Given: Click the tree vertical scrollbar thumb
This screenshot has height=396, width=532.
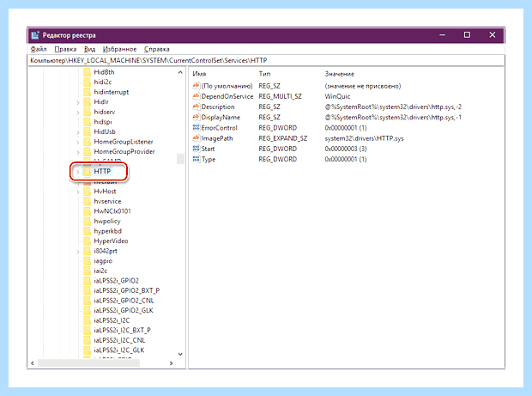Looking at the screenshot, I should (x=180, y=159).
